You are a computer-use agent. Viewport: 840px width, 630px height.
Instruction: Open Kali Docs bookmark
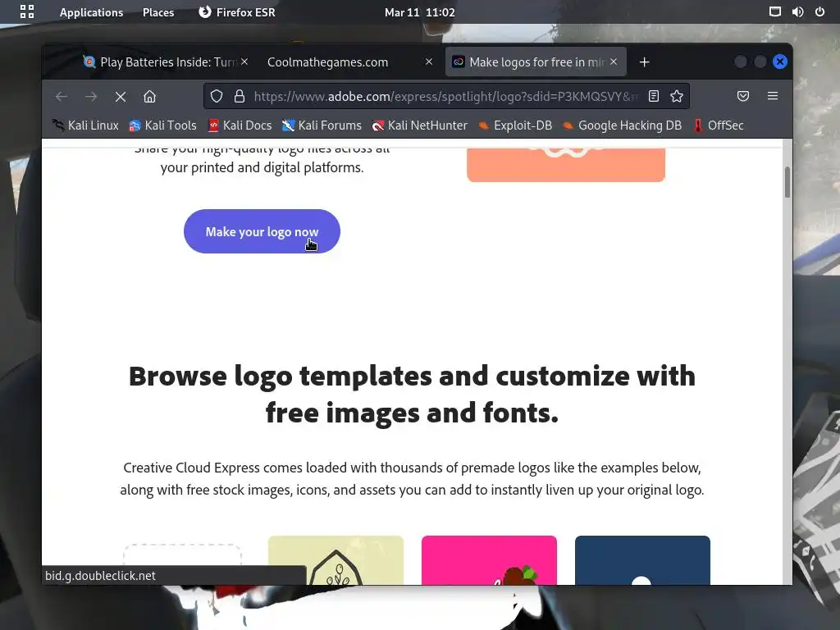pos(240,126)
